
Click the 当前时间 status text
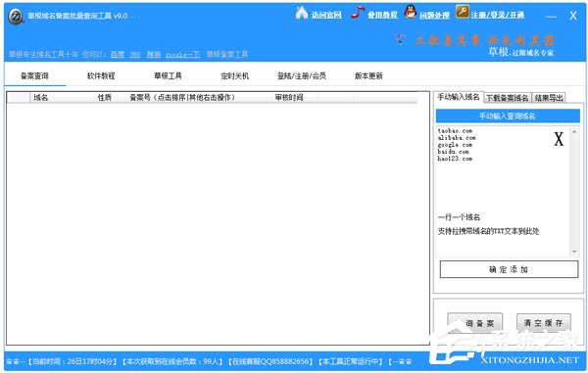coord(72,361)
